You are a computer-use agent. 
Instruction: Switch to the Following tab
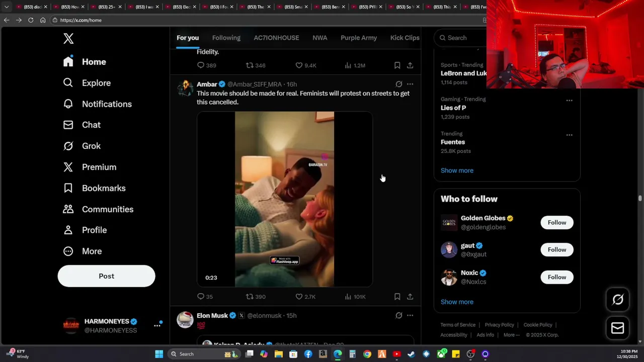point(226,38)
